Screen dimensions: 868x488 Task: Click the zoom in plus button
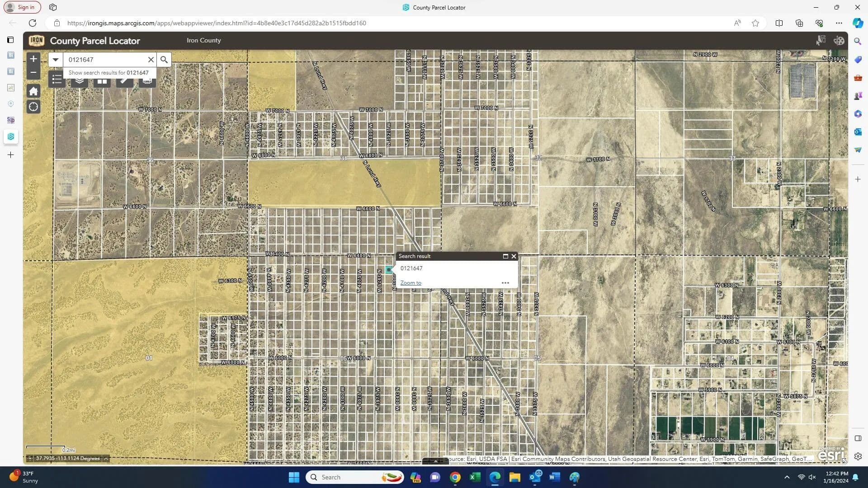tap(33, 59)
